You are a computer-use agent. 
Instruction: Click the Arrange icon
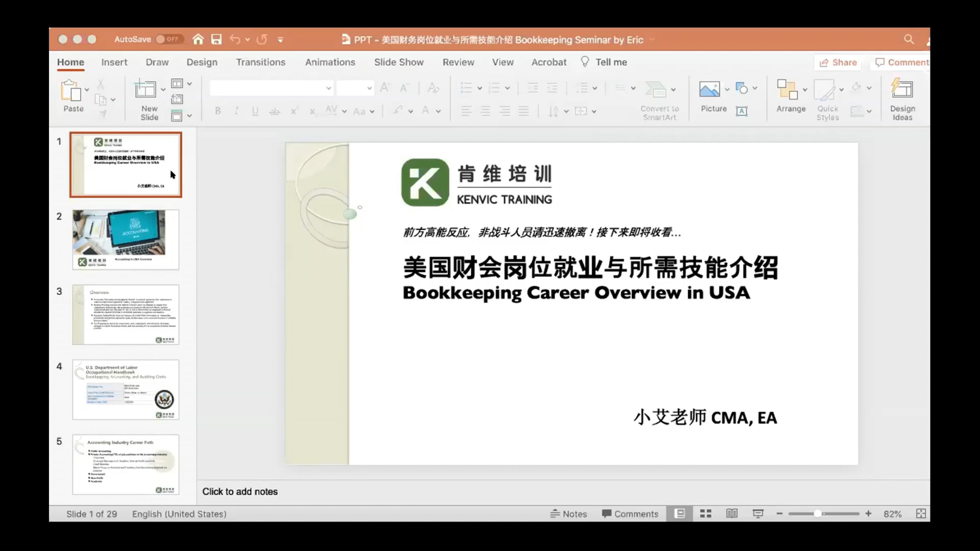tap(788, 89)
